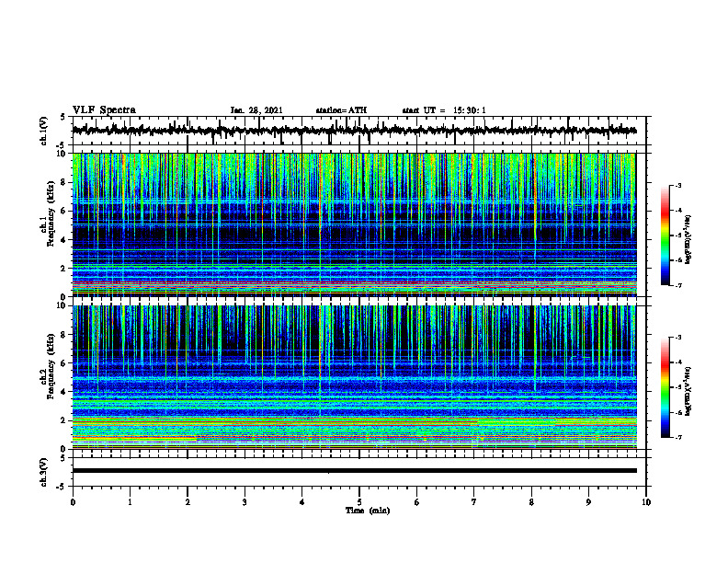The image size is (728, 563).
Task: Click the -5 tick label on ch.3(V) axis
Action: click(61, 487)
